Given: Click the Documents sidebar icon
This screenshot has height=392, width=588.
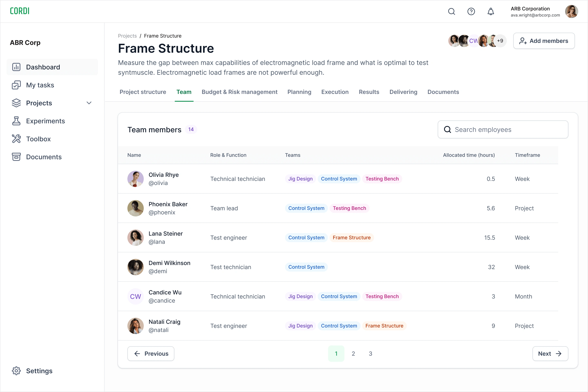Looking at the screenshot, I should click(16, 157).
